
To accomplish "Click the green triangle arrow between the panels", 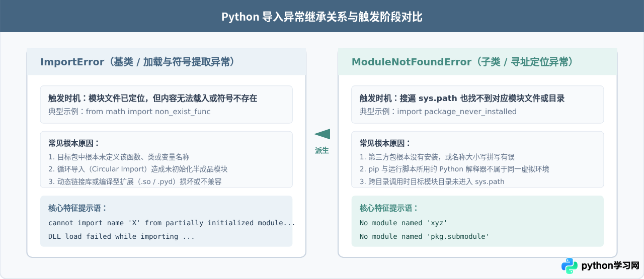I will 322,134.
